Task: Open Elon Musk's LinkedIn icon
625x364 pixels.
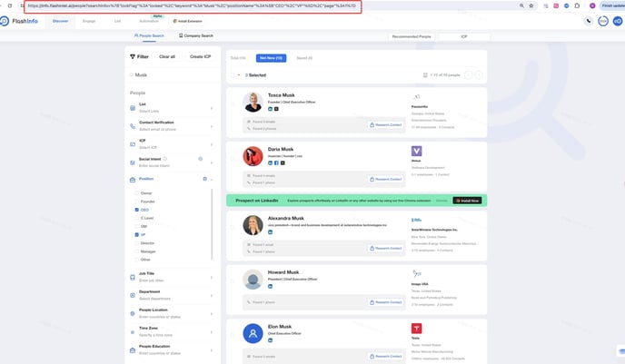Action: [x=270, y=340]
